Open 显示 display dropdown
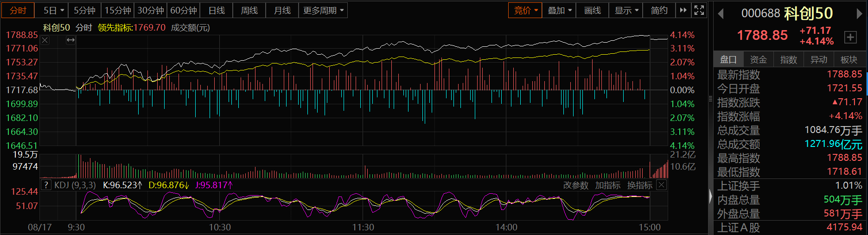This screenshot has height=235, width=868. pos(626,10)
